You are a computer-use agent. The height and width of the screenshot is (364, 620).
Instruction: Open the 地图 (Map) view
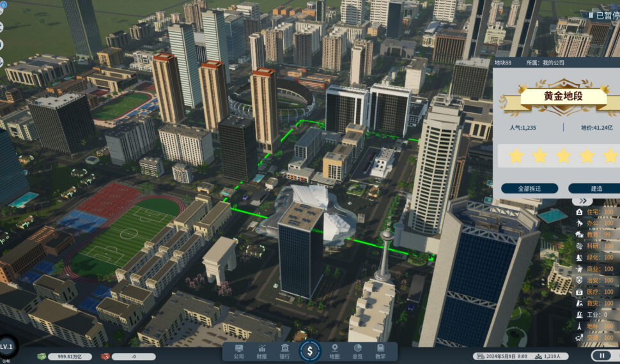[334, 351]
